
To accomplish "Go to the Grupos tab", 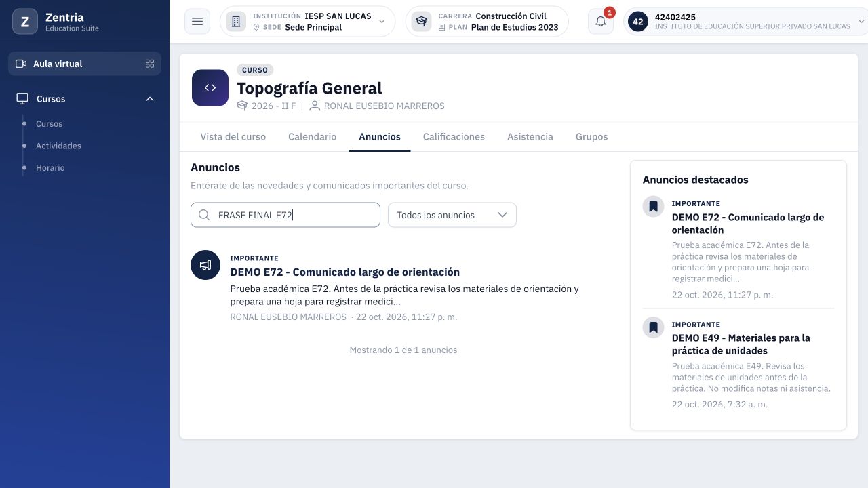I will tap(592, 137).
